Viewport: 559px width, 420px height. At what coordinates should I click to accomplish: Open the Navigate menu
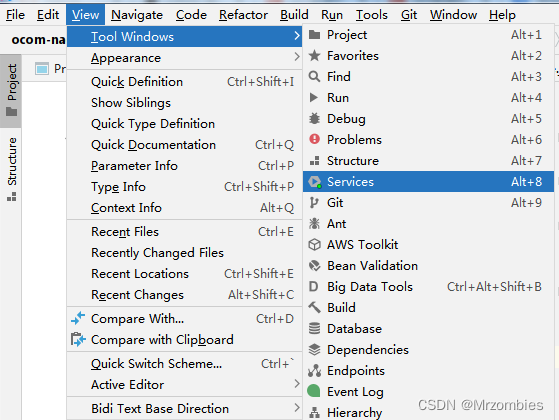[x=137, y=15]
